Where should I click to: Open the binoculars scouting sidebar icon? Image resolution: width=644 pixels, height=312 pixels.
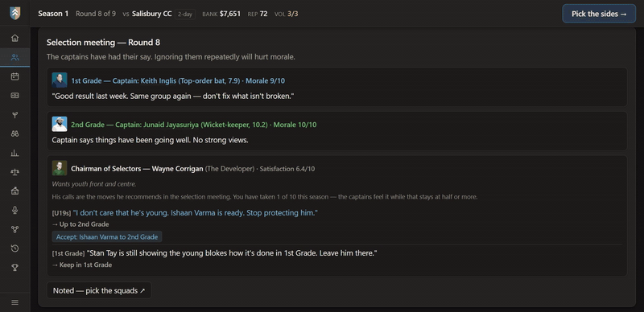tap(14, 133)
